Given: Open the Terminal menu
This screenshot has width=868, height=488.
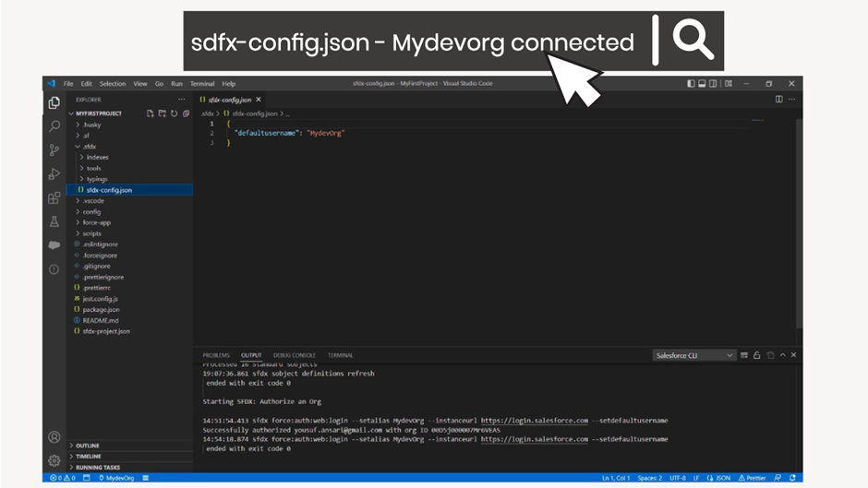Looking at the screenshot, I should pyautogui.click(x=202, y=84).
